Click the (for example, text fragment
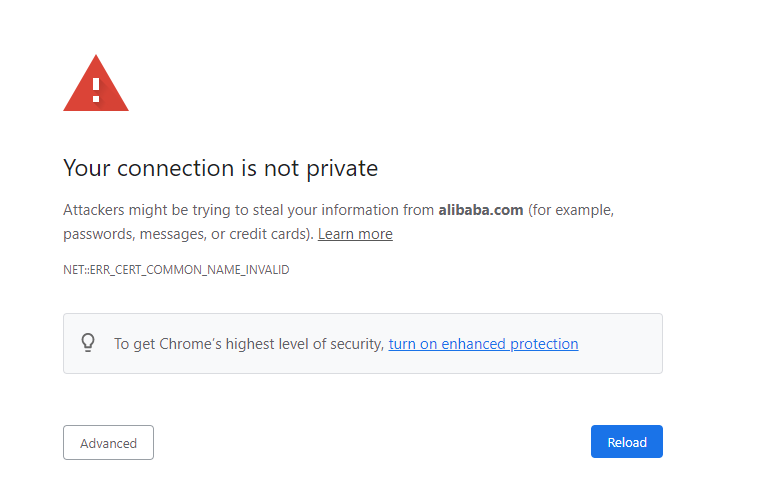Image resolution: width=769 pixels, height=495 pixels. click(571, 210)
